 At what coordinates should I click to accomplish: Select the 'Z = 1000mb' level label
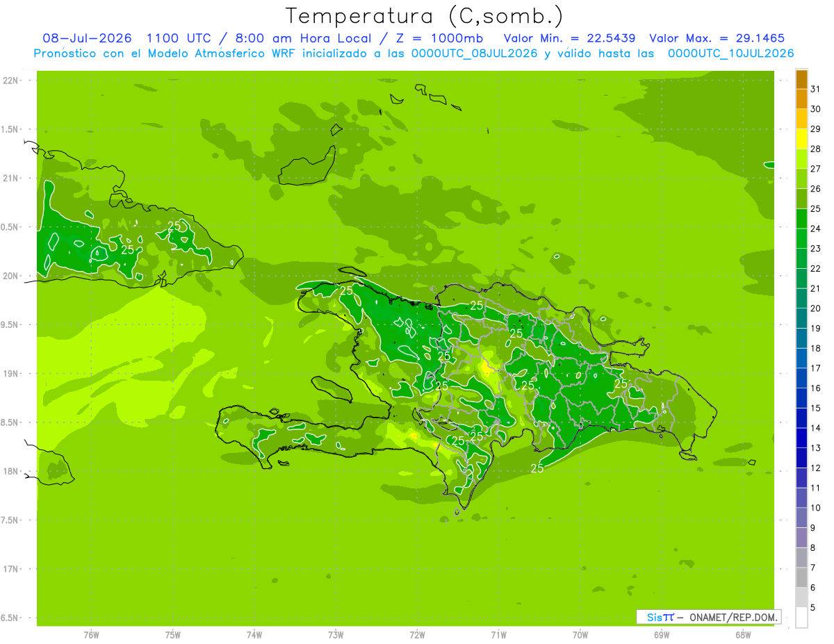[x=439, y=38]
